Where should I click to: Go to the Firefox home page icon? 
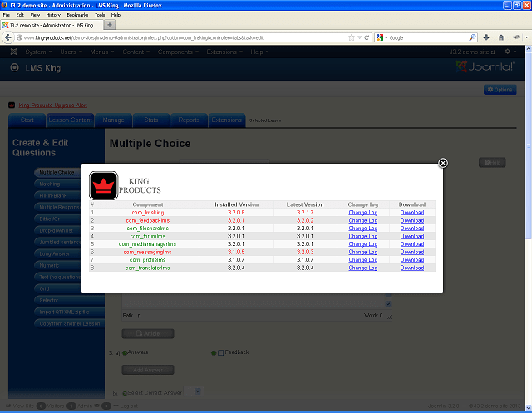[501, 37]
